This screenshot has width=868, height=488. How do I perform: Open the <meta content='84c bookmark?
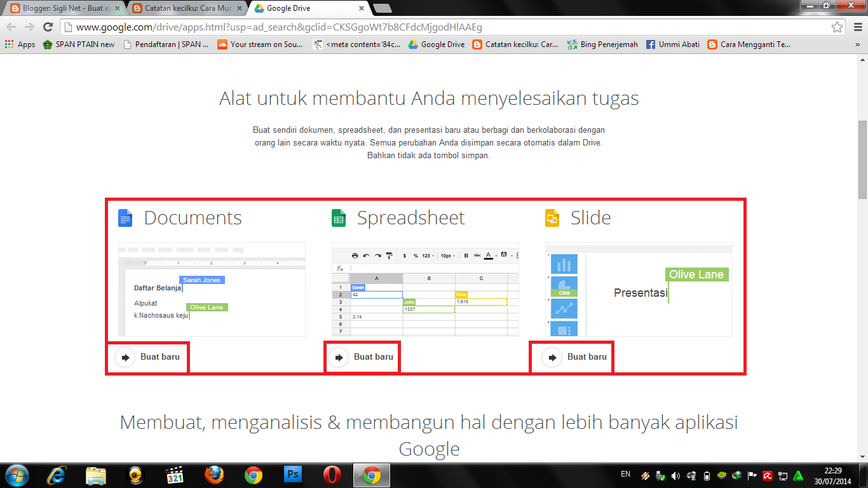(x=357, y=44)
